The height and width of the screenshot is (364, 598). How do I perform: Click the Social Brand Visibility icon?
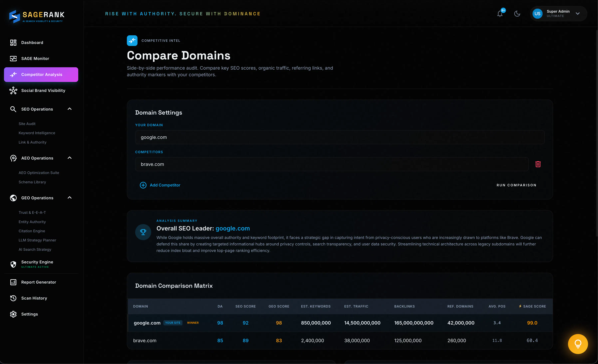[13, 91]
